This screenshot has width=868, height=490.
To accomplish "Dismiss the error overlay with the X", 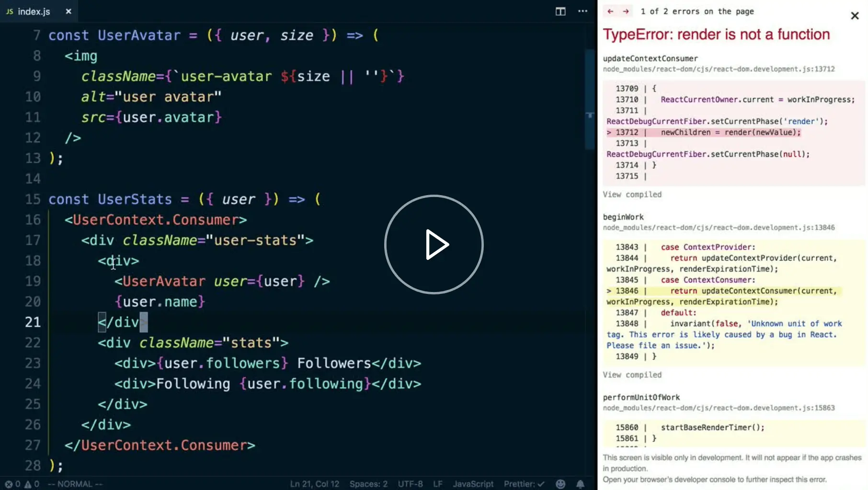I will coord(855,16).
